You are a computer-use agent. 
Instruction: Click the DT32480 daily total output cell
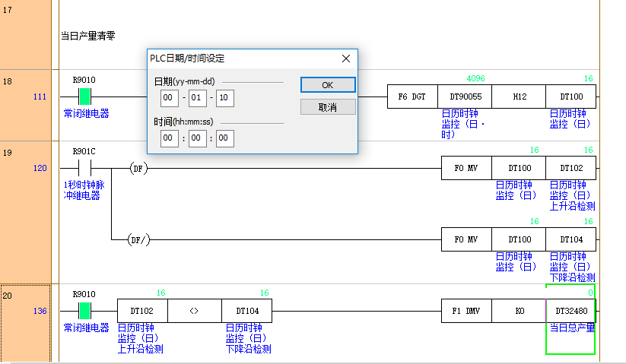pos(570,310)
